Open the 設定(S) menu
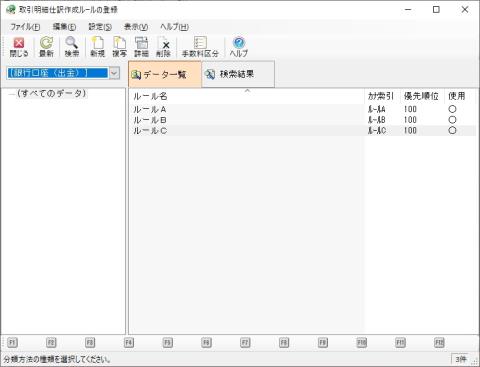 tap(100, 27)
